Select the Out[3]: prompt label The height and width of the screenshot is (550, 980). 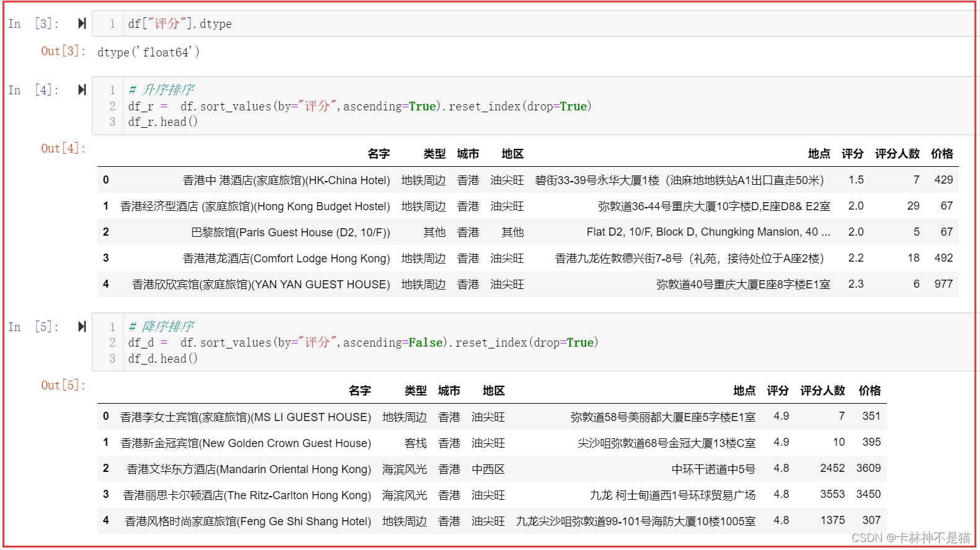point(63,51)
